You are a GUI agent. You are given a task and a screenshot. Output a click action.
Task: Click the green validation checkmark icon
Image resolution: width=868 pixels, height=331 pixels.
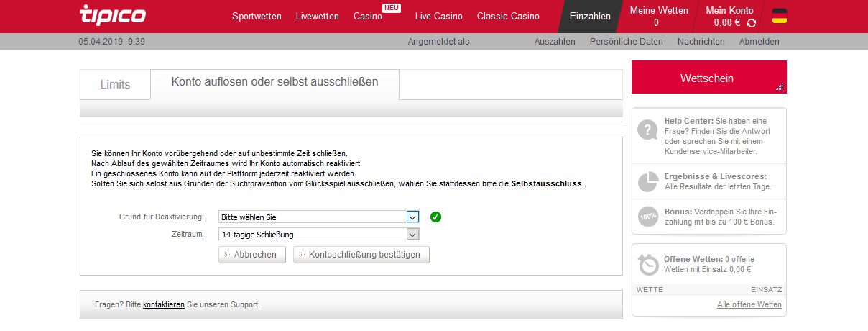pos(435,217)
